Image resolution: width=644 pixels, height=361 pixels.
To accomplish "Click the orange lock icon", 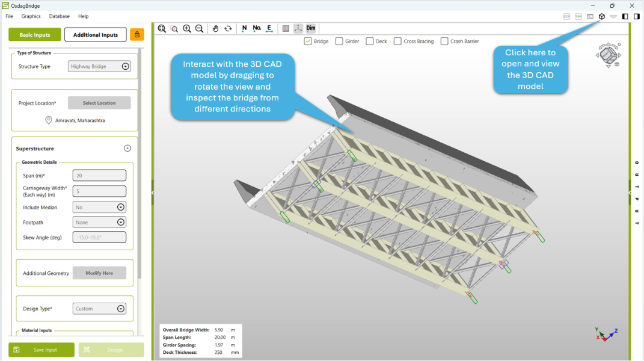I will click(137, 34).
